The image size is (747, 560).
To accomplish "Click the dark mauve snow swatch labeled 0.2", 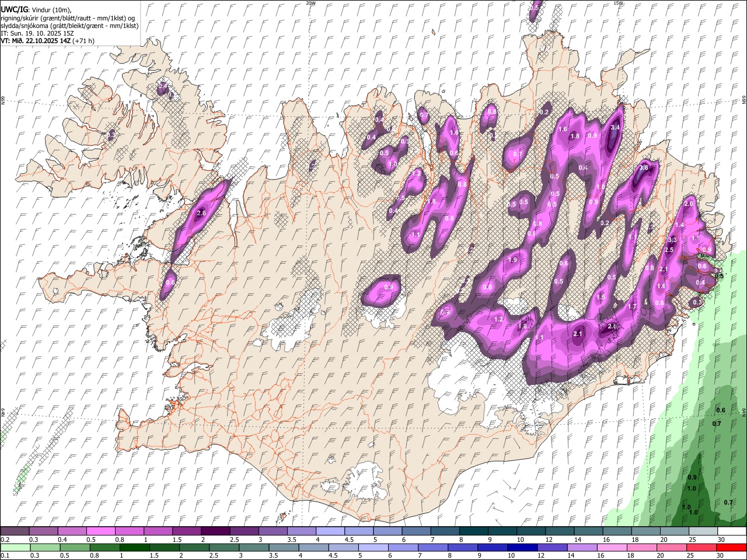I will tap(15, 531).
